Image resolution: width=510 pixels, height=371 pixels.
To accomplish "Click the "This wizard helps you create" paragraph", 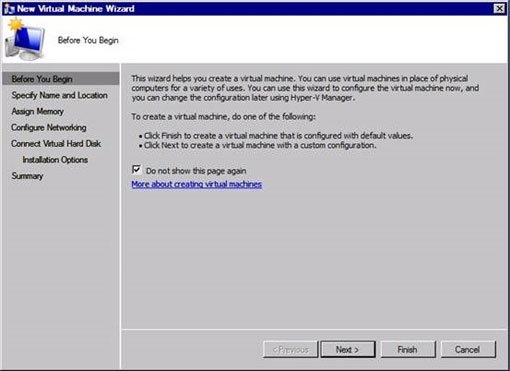I will (x=305, y=88).
